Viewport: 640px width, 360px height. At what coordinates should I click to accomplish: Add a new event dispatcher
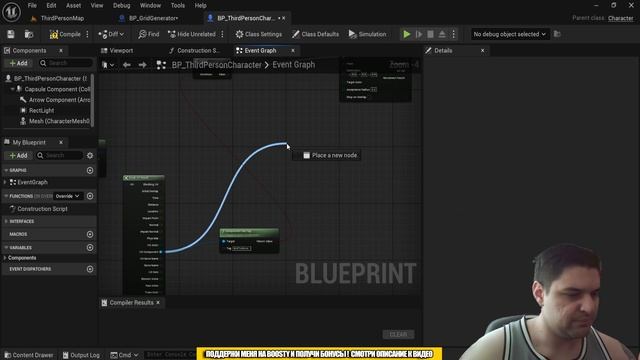pos(90,269)
